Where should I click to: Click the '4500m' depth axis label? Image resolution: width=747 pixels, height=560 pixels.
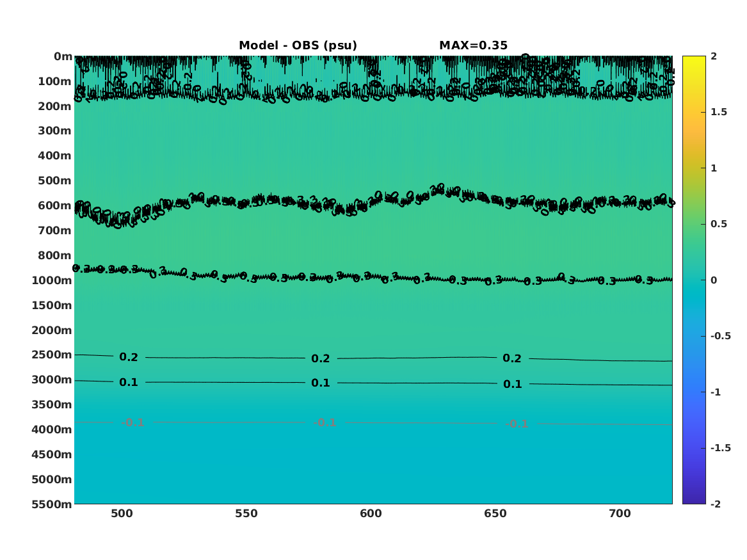pos(52,454)
